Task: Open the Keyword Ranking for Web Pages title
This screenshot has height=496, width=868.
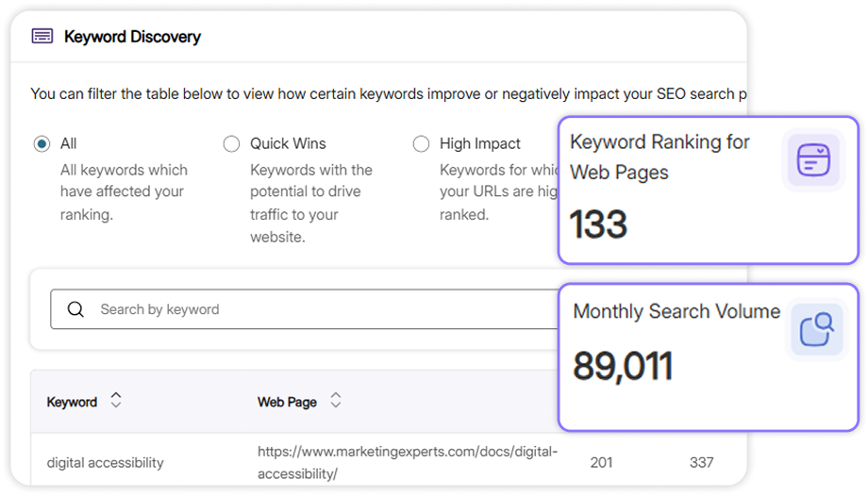Action: pos(659,157)
